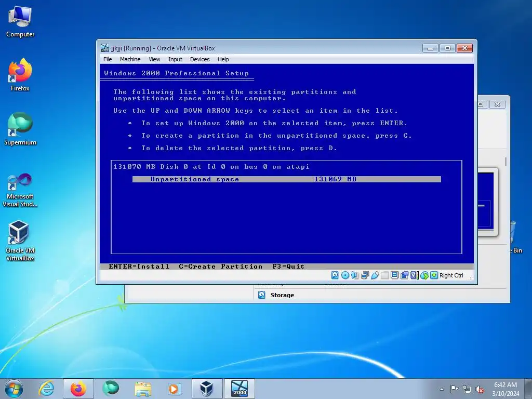Open the View menu
The width and height of the screenshot is (532, 399).
tap(154, 59)
